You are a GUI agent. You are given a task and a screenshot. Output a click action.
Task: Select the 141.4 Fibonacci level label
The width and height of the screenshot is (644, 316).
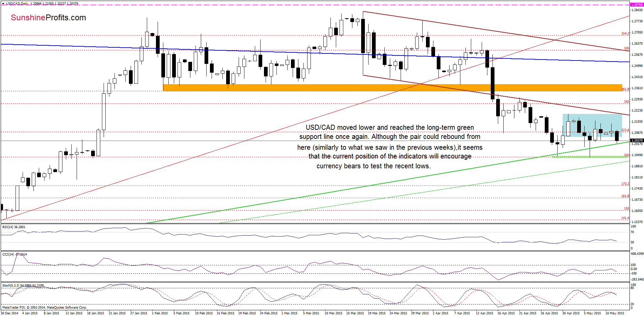point(625,218)
